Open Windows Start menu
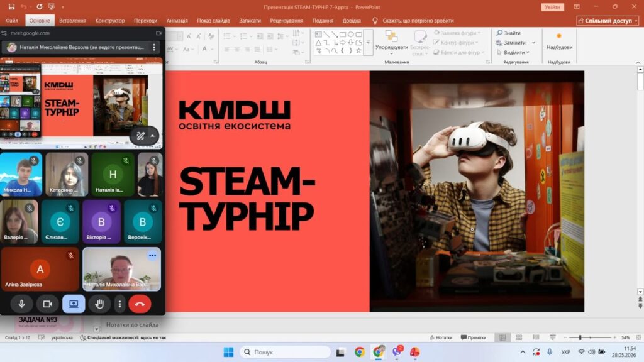This screenshot has height=362, width=644. [x=228, y=352]
